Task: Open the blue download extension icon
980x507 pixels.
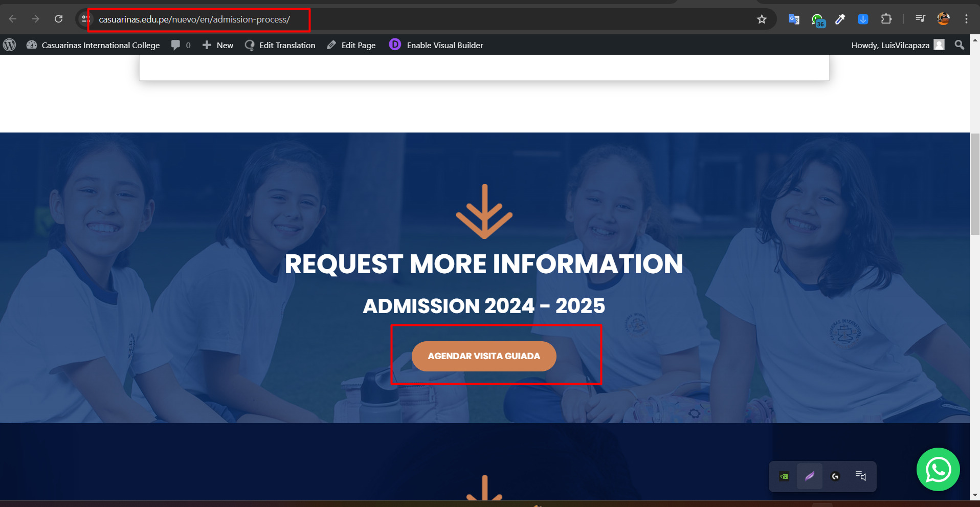Action: click(863, 19)
